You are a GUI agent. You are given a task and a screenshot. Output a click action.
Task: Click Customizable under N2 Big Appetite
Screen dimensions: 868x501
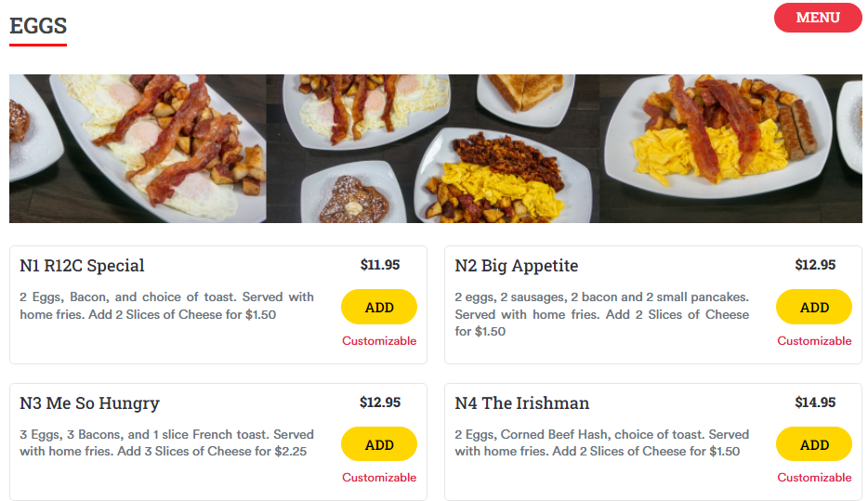click(814, 341)
